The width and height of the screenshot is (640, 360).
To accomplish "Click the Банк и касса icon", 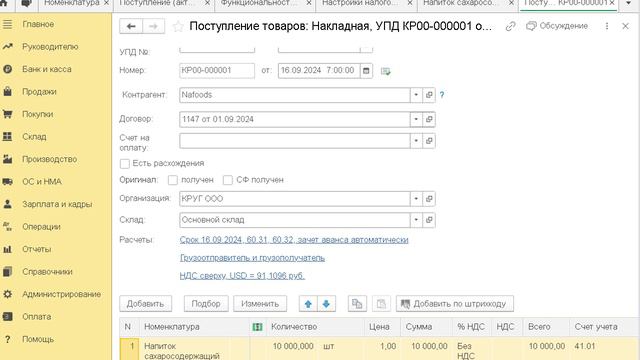I will [7, 69].
